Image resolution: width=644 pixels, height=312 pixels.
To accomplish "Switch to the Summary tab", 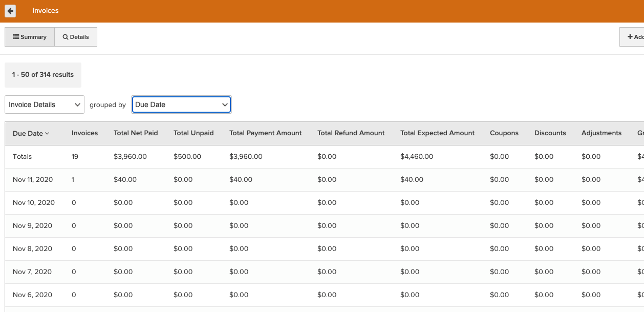I will click(x=30, y=36).
